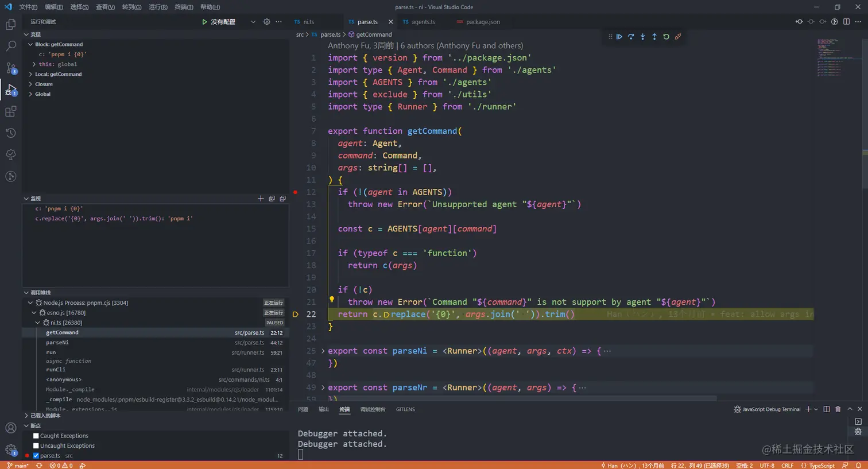This screenshot has height=469, width=868.
Task: Switch to the package.json editor tab
Action: point(483,22)
